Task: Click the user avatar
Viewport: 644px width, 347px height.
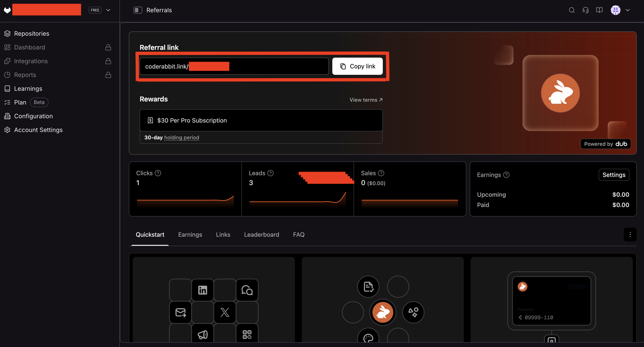Action: pyautogui.click(x=615, y=10)
